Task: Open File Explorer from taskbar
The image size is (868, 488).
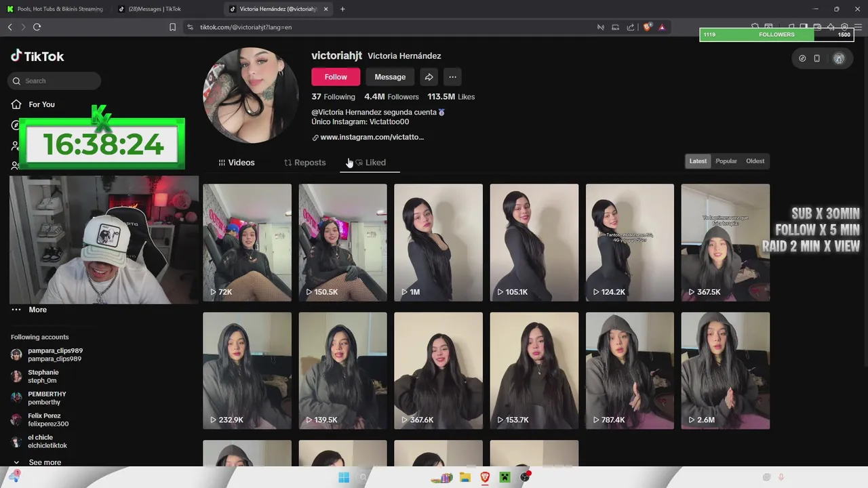Action: click(x=465, y=477)
